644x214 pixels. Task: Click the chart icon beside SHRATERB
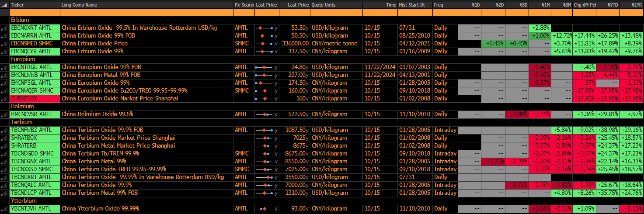tap(5, 146)
